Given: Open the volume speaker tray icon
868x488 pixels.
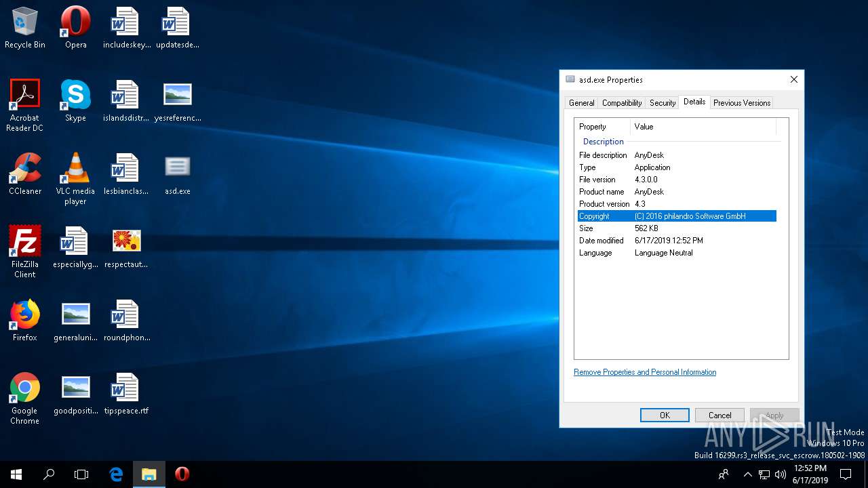Looking at the screenshot, I should click(x=781, y=474).
